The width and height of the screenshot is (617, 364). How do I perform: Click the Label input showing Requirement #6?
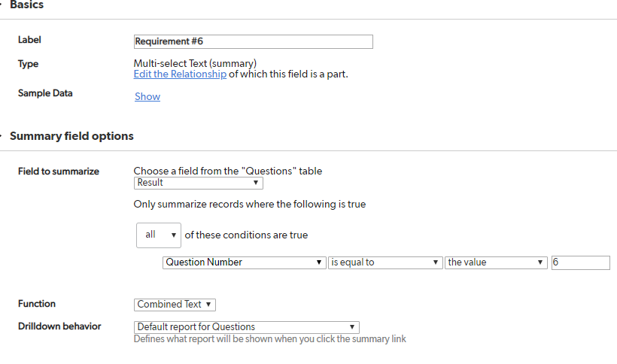pyautogui.click(x=253, y=41)
